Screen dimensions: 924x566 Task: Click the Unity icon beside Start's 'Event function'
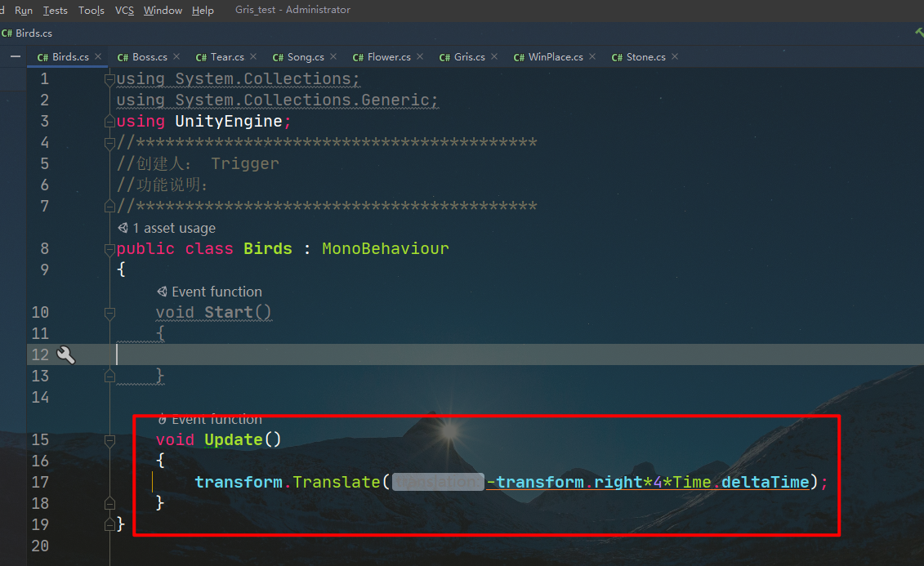(x=162, y=292)
